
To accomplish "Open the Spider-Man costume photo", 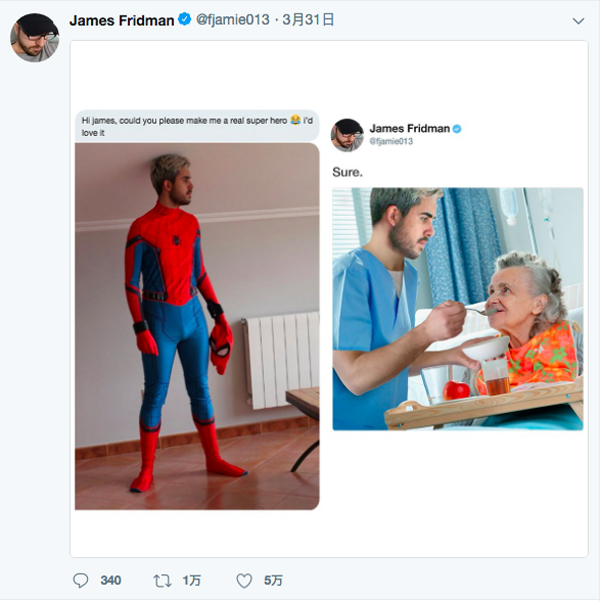I will click(197, 325).
